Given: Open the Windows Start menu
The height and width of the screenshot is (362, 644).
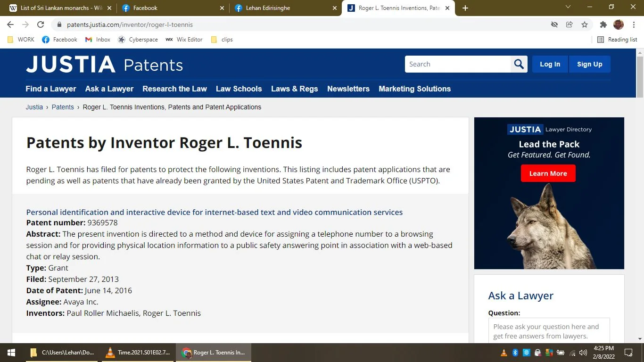Looking at the screenshot, I should [x=11, y=353].
